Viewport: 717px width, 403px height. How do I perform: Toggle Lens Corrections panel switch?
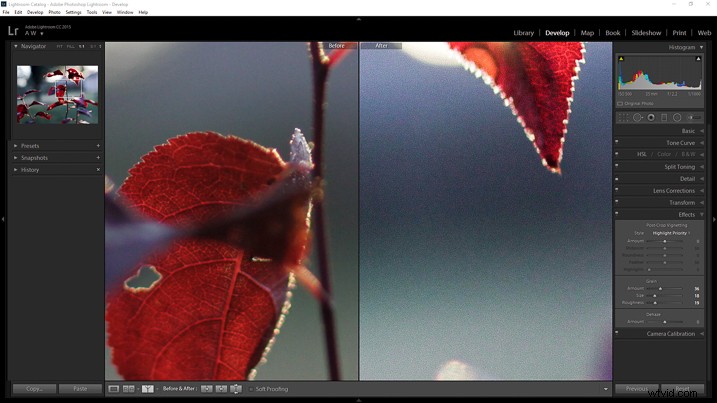[617, 189]
